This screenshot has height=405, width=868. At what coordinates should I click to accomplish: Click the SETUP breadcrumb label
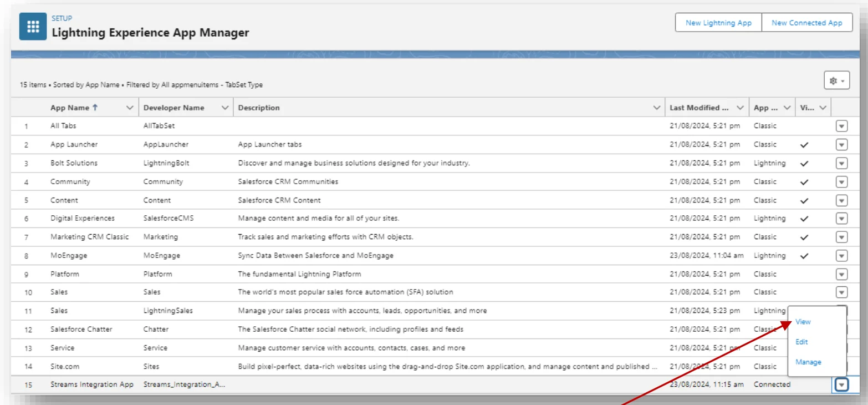click(62, 18)
